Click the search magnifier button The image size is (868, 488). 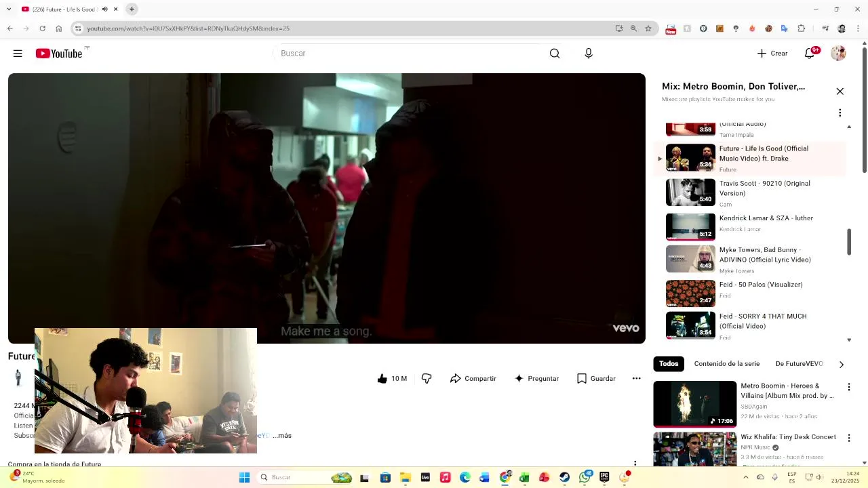click(555, 54)
